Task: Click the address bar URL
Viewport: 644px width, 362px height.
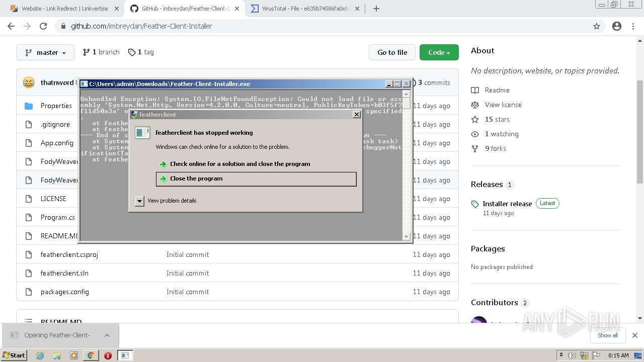Action: [141, 26]
